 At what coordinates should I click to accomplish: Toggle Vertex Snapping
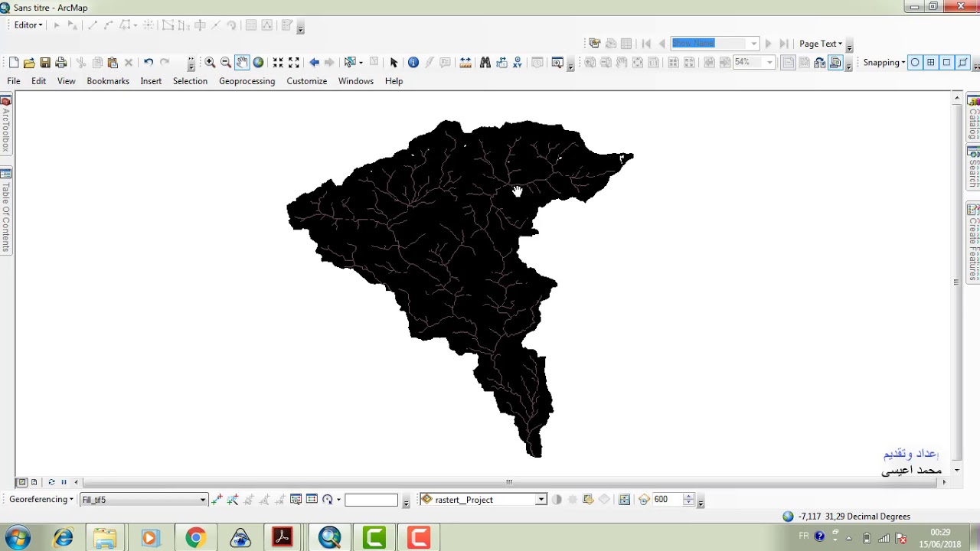[x=947, y=63]
